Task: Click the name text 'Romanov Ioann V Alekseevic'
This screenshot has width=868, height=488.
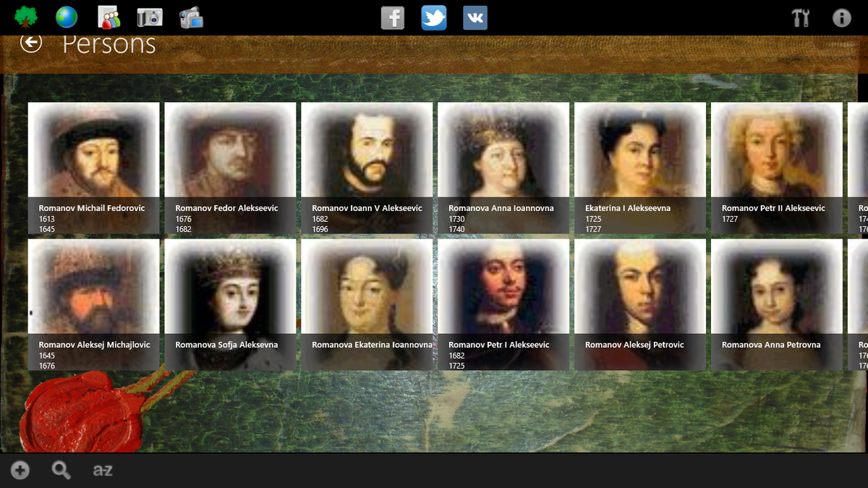Action: coord(367,208)
